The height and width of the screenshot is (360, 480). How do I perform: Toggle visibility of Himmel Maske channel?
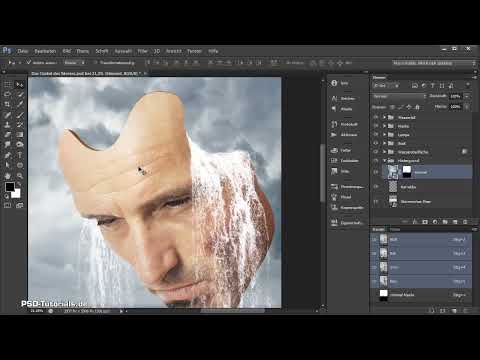coord(374,295)
